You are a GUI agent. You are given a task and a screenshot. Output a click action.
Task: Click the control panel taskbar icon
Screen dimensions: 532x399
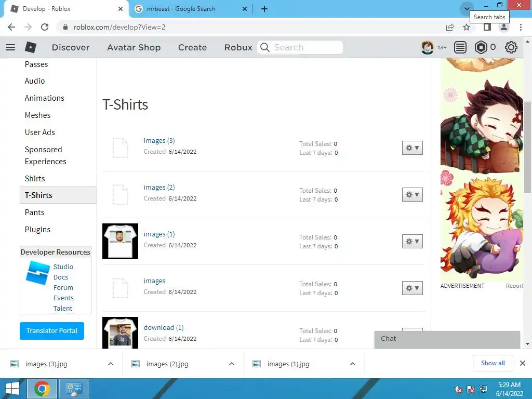[74, 389]
